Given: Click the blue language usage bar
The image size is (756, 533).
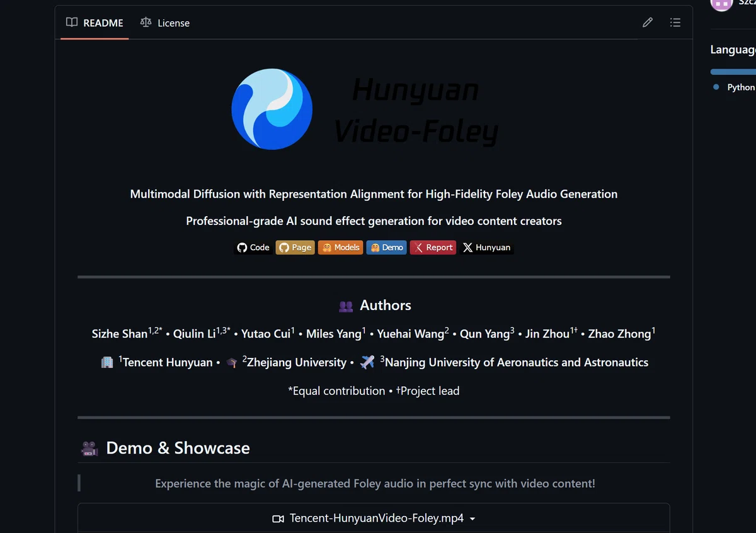Looking at the screenshot, I should pos(733,72).
